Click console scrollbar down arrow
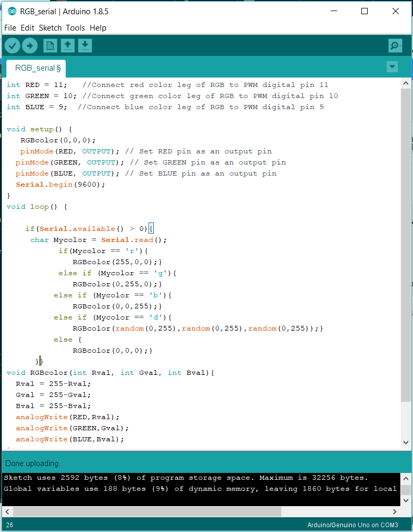The width and height of the screenshot is (413, 532). click(x=406, y=500)
